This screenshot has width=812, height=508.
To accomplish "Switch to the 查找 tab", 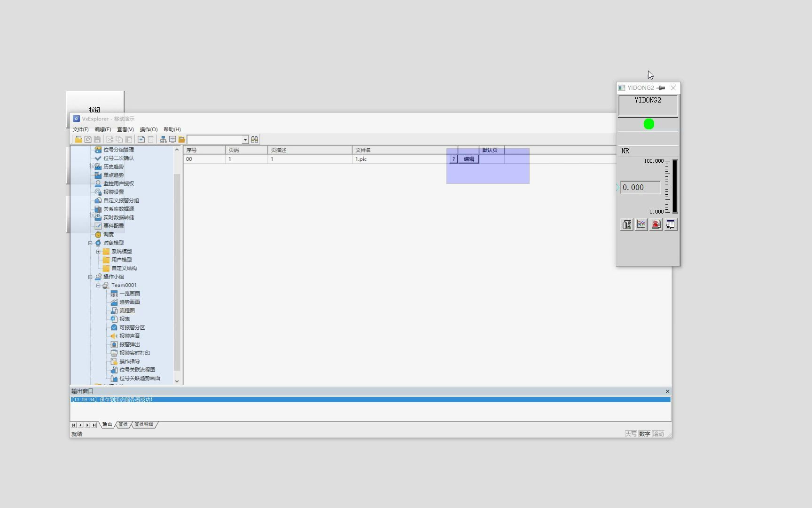I will coord(123,424).
